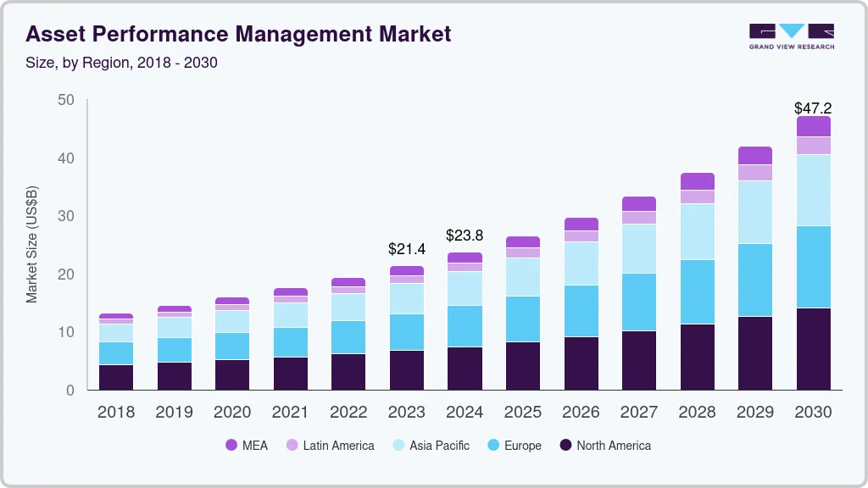The height and width of the screenshot is (488, 868).
Task: Click the Grand View Research logo
Action: coord(791,36)
